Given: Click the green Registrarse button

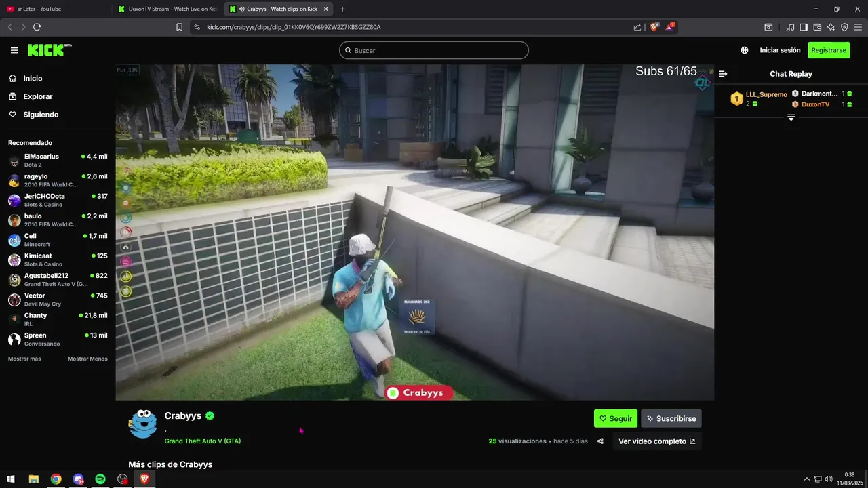Looking at the screenshot, I should 829,50.
